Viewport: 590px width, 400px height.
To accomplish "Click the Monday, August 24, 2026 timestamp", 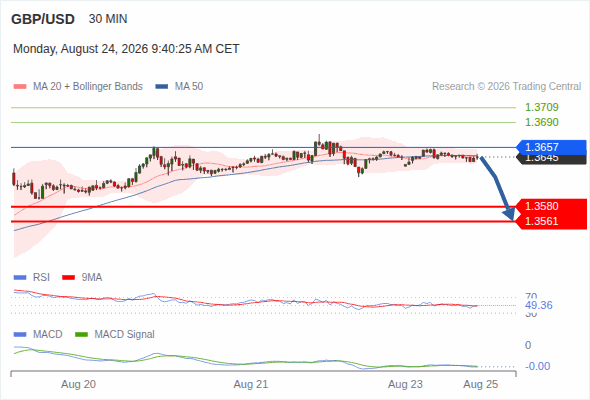I will (126, 49).
